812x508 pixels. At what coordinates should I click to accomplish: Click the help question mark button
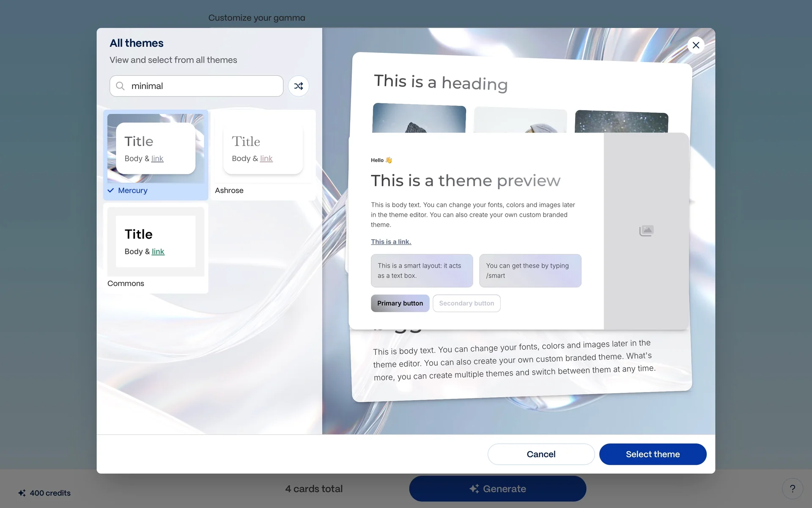click(x=792, y=489)
